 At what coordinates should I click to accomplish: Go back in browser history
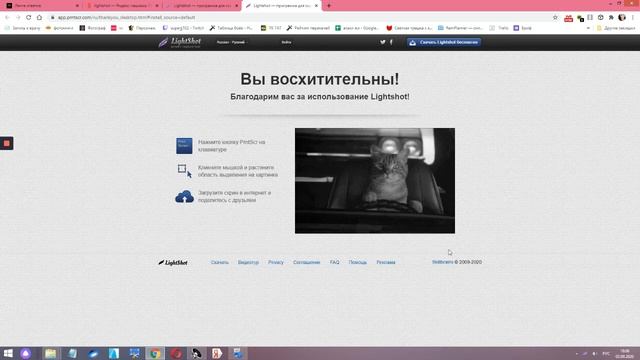pyautogui.click(x=7, y=18)
